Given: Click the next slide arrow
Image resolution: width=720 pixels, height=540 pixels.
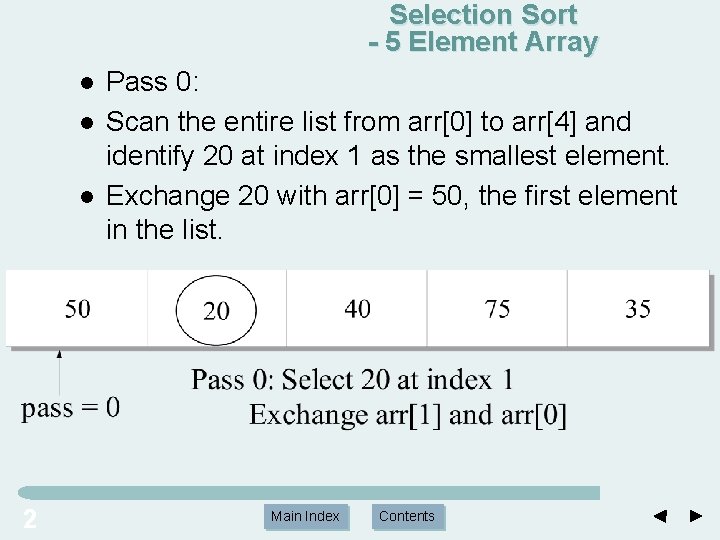Looking at the screenshot, I should [x=696, y=516].
